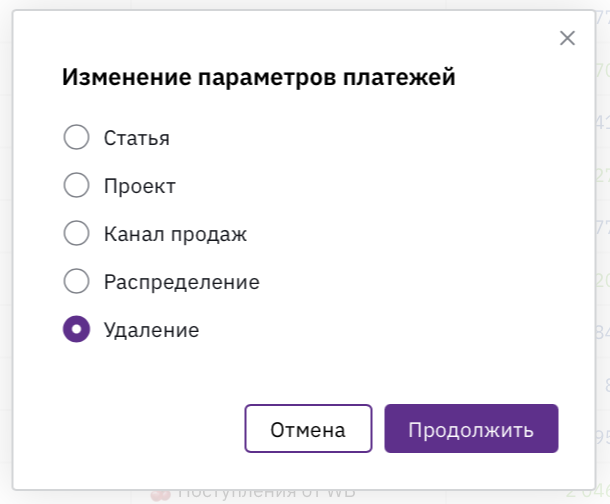Click the Удаление option label text
Image resolution: width=610 pixels, height=504 pixels.
pos(151,331)
